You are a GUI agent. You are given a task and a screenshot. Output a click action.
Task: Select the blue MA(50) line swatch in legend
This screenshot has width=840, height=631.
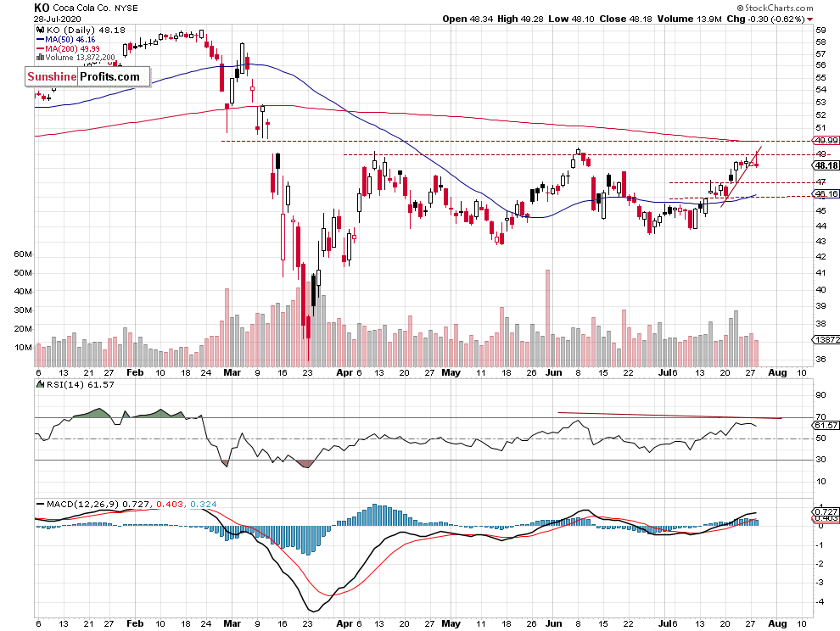(x=40, y=40)
